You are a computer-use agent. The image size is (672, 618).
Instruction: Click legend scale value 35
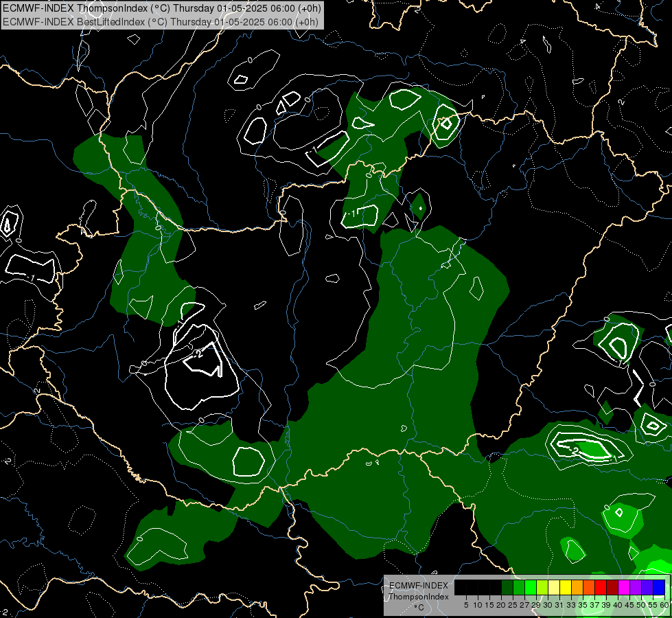(583, 605)
